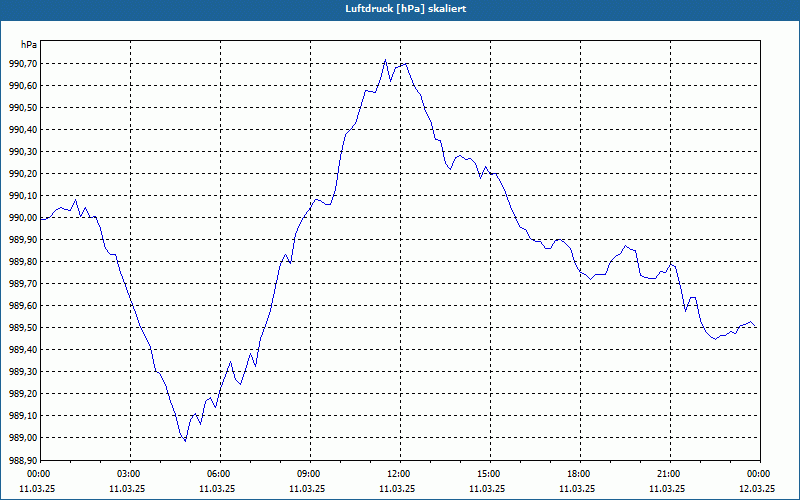
Task: Click the 03:00 time axis label
Action: (x=130, y=474)
